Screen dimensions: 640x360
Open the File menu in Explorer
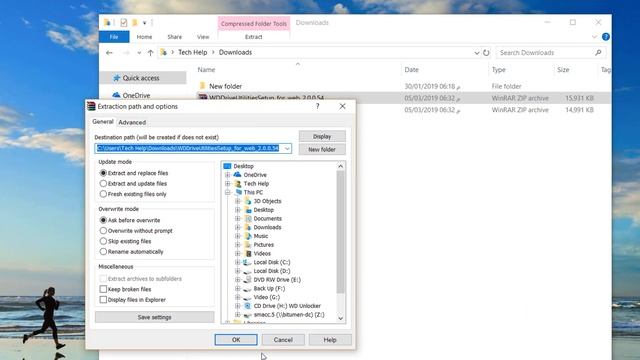pyautogui.click(x=114, y=37)
